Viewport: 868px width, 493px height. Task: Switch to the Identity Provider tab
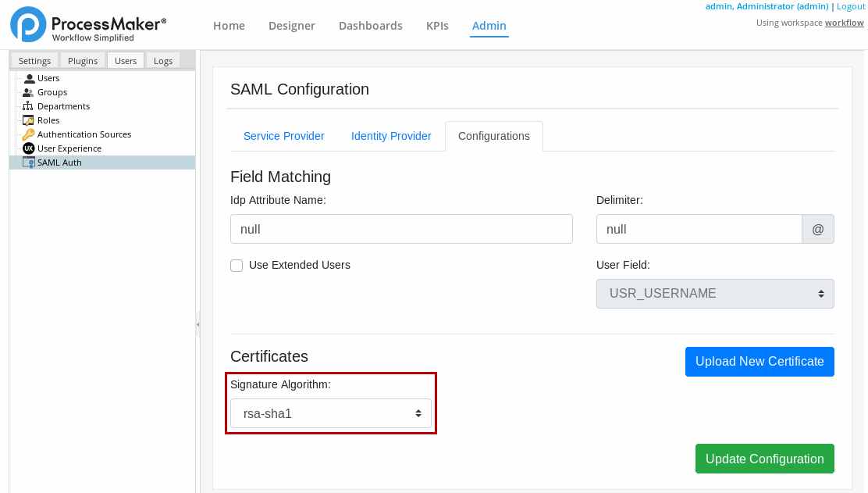point(391,136)
